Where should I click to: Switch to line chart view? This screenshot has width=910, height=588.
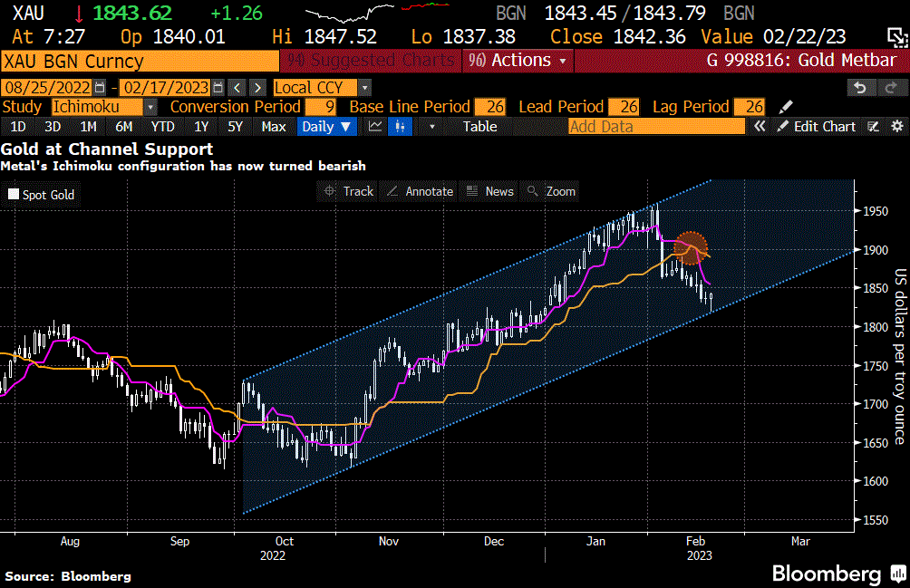point(375,127)
